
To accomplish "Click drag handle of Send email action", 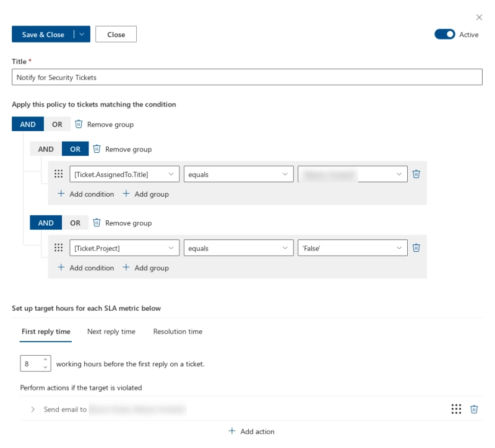I will (456, 410).
